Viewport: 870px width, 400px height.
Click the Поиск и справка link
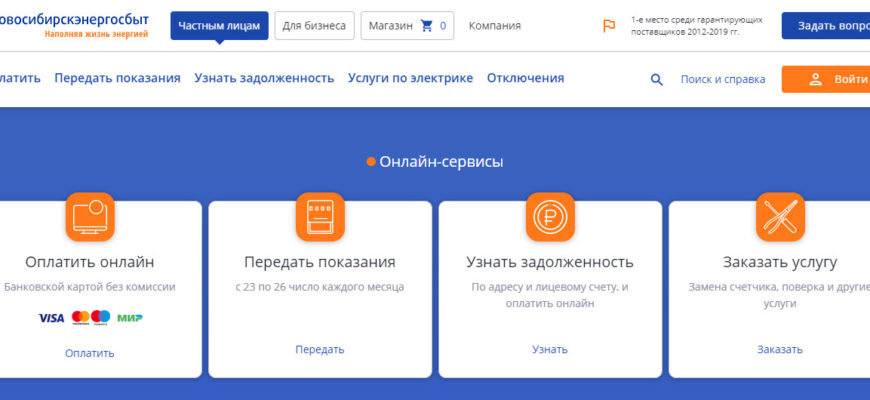(x=723, y=79)
